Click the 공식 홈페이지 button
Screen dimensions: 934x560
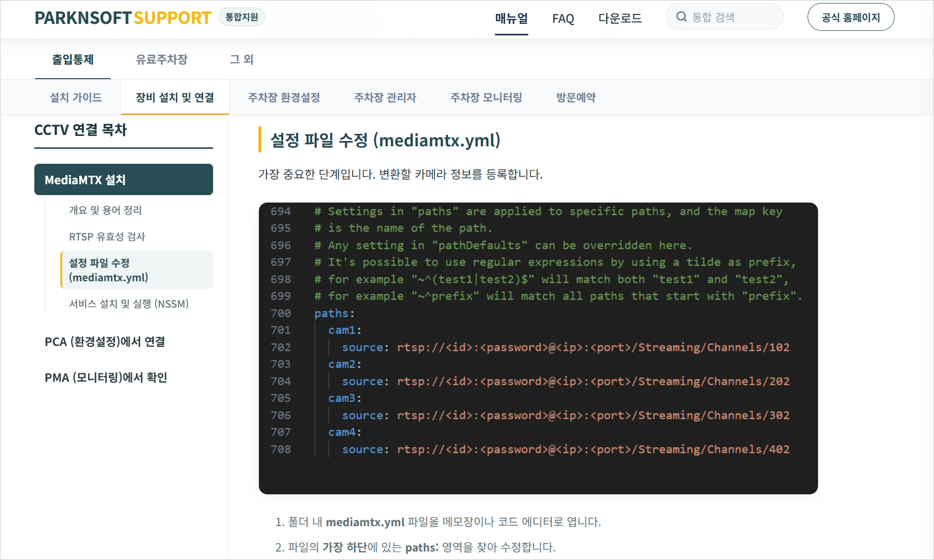coord(851,17)
